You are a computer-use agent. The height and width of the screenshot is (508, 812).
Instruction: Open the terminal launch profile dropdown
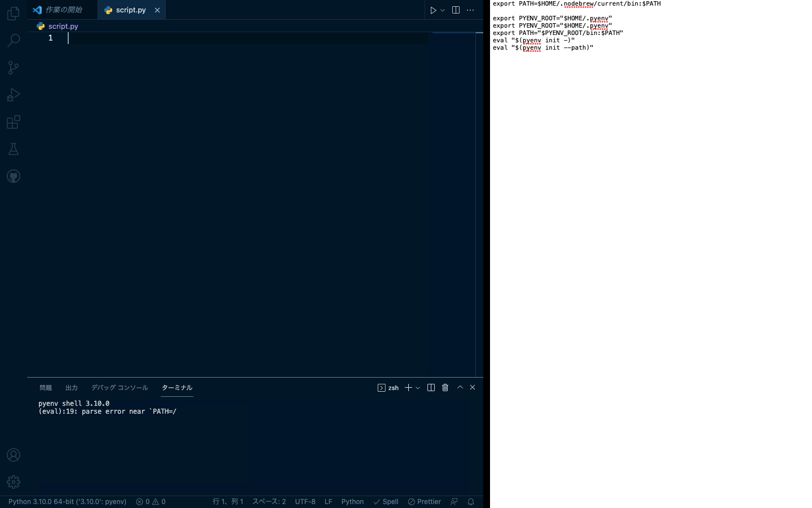[x=418, y=388]
